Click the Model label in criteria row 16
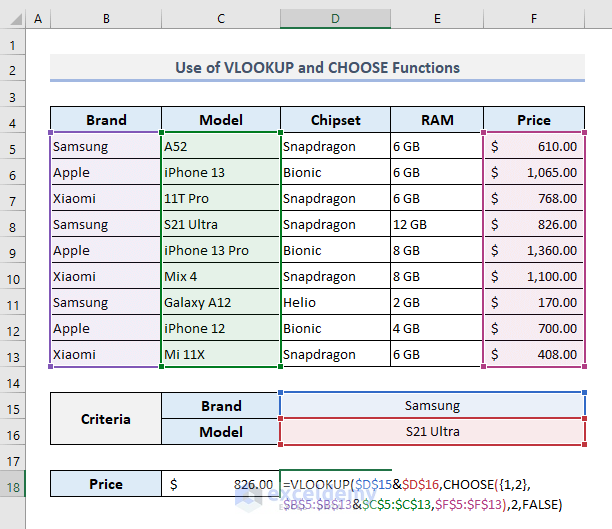 click(x=221, y=432)
